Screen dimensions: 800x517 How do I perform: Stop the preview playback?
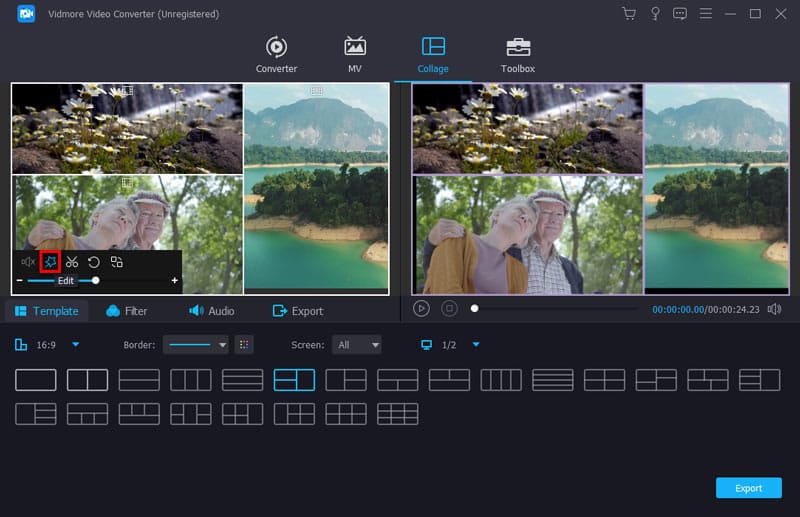tap(449, 309)
